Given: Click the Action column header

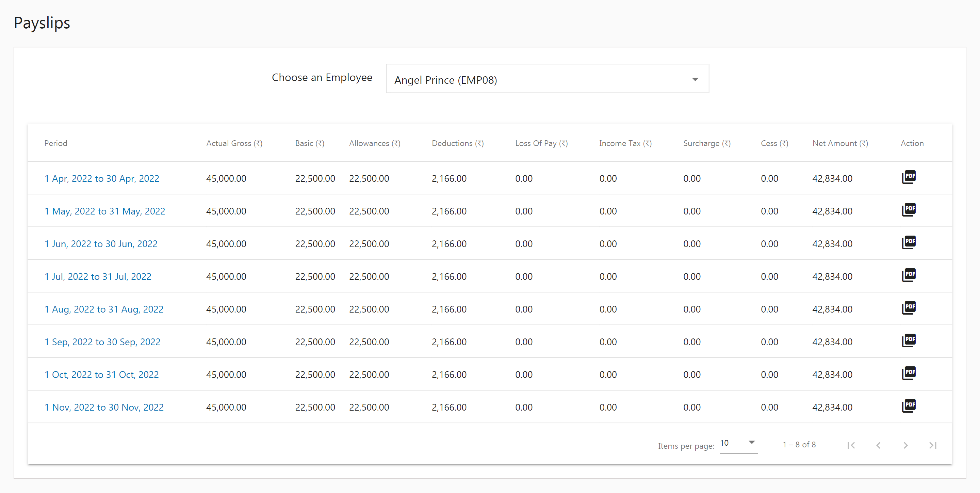Looking at the screenshot, I should 912,144.
